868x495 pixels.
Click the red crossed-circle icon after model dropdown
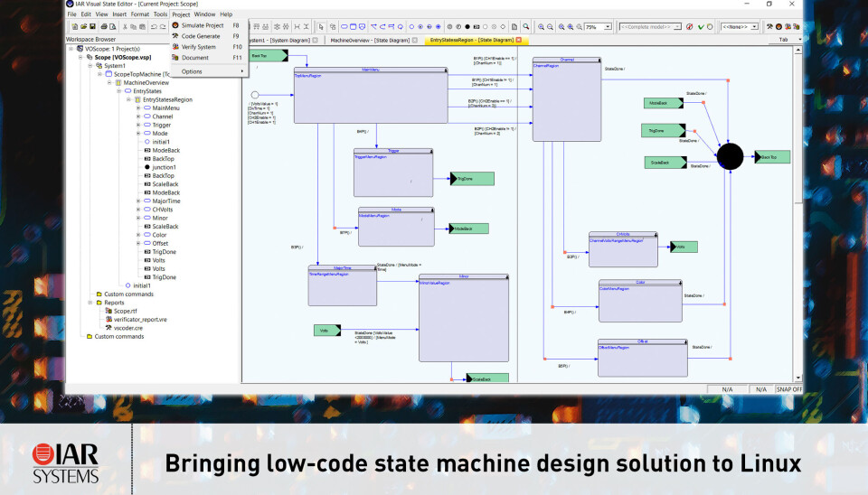click(x=689, y=26)
